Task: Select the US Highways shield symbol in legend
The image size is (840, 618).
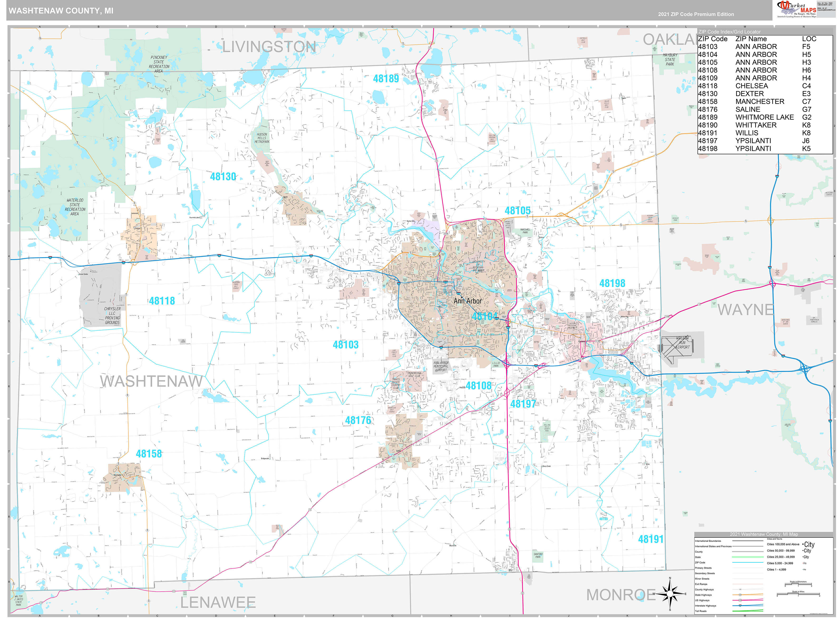Action: tap(740, 600)
